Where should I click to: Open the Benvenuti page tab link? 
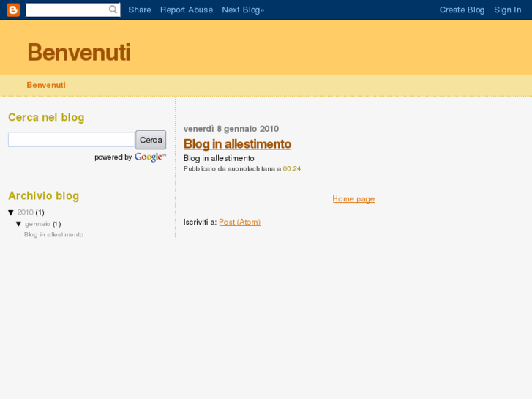tap(46, 85)
